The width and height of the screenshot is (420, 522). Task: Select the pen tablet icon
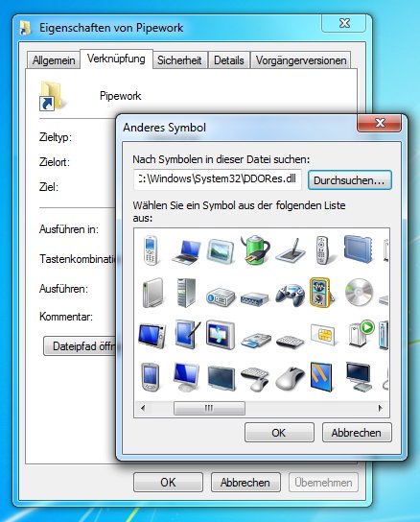[291, 251]
